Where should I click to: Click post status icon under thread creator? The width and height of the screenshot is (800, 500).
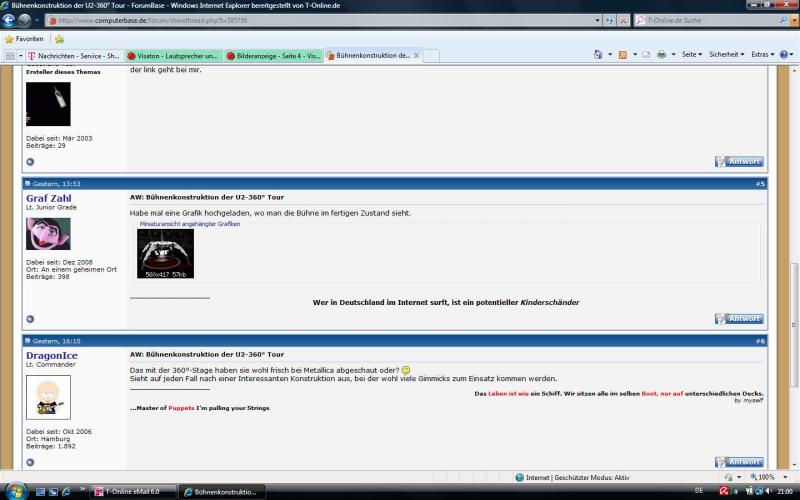[x=30, y=162]
